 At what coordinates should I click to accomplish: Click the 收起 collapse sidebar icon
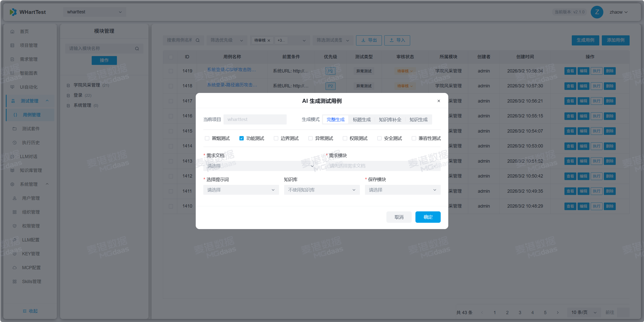pyautogui.click(x=24, y=311)
